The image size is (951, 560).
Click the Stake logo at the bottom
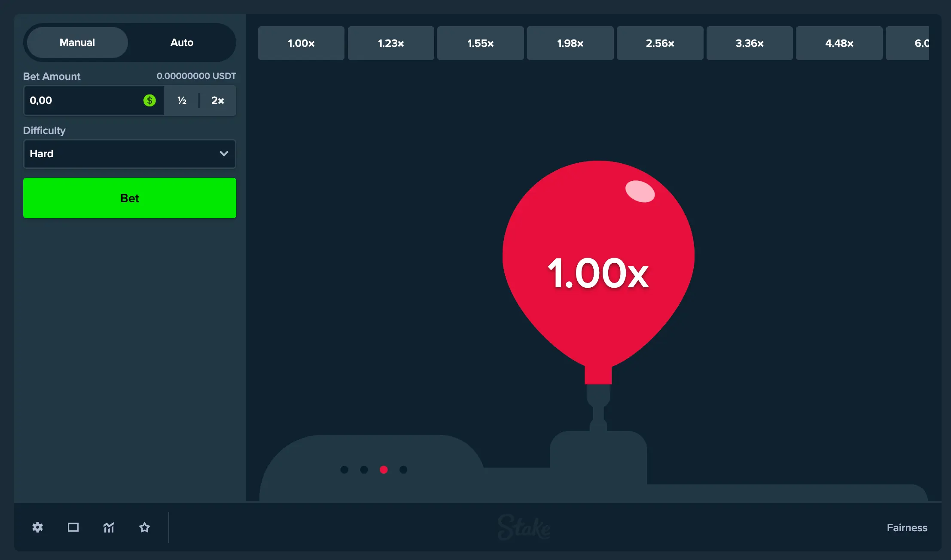[525, 527]
